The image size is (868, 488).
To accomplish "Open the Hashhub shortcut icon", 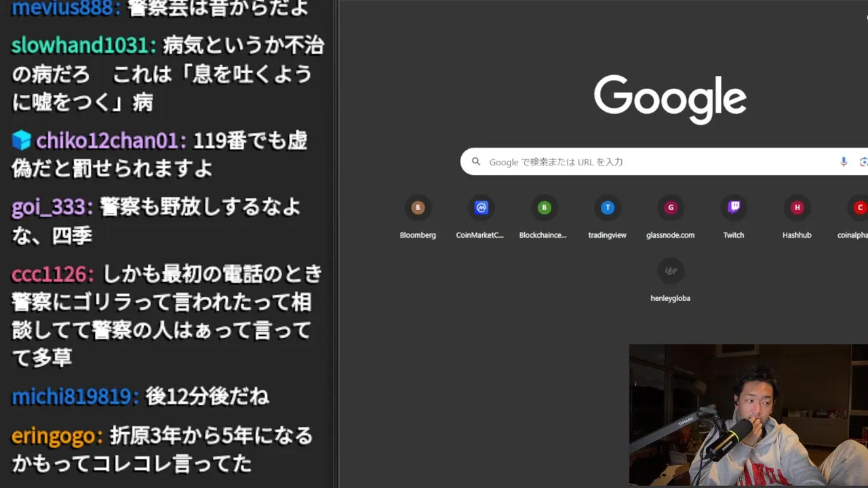I will click(797, 207).
